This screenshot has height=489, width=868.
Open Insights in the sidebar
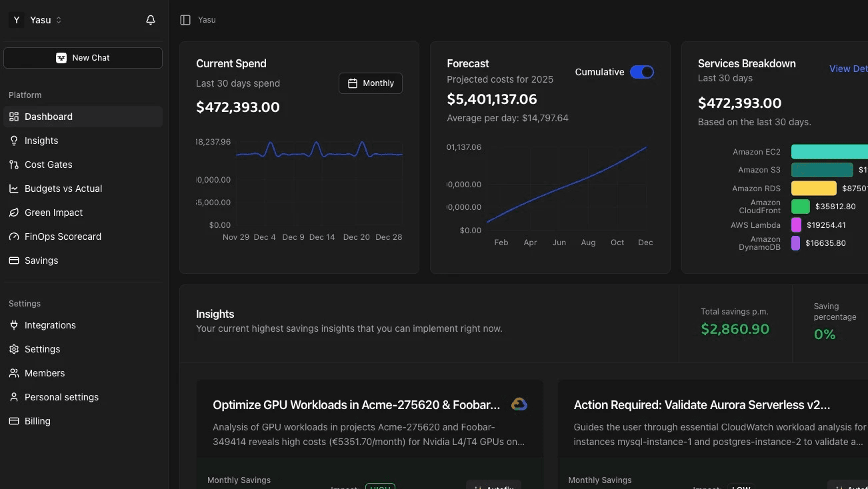click(83, 141)
